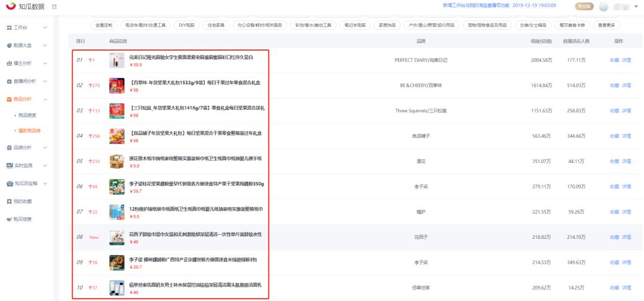Click the 知瓜数据 logo icon
The height and width of the screenshot is (301, 644).
(11, 6)
